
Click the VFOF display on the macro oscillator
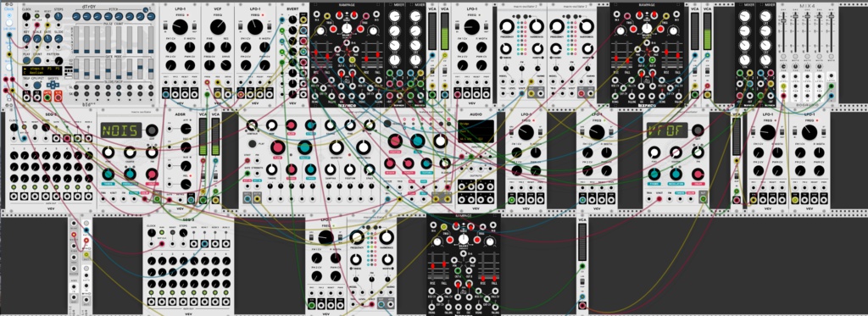point(667,130)
